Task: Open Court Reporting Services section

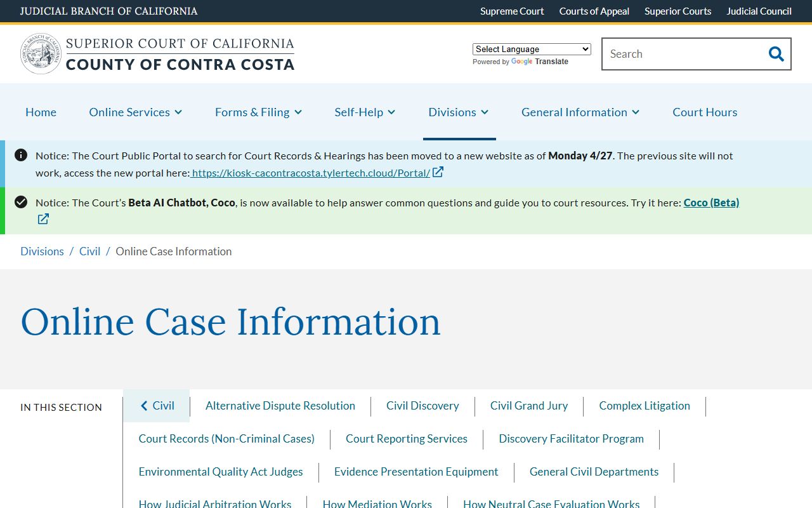Action: coord(407,439)
